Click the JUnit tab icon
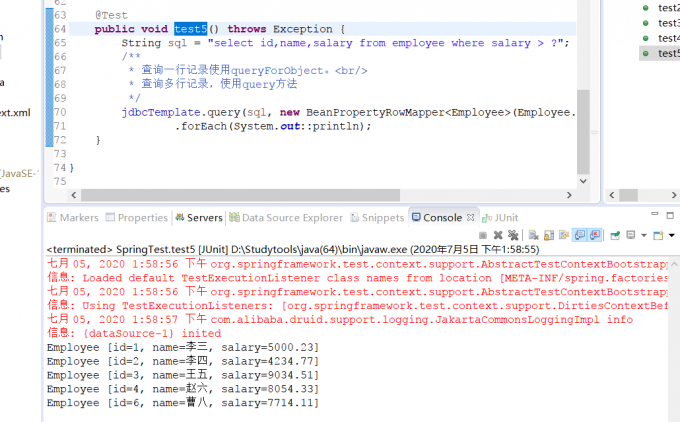The image size is (680, 422). [x=487, y=218]
